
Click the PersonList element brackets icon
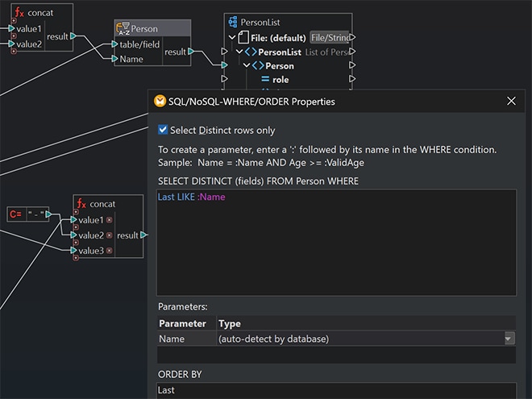pyautogui.click(x=251, y=52)
